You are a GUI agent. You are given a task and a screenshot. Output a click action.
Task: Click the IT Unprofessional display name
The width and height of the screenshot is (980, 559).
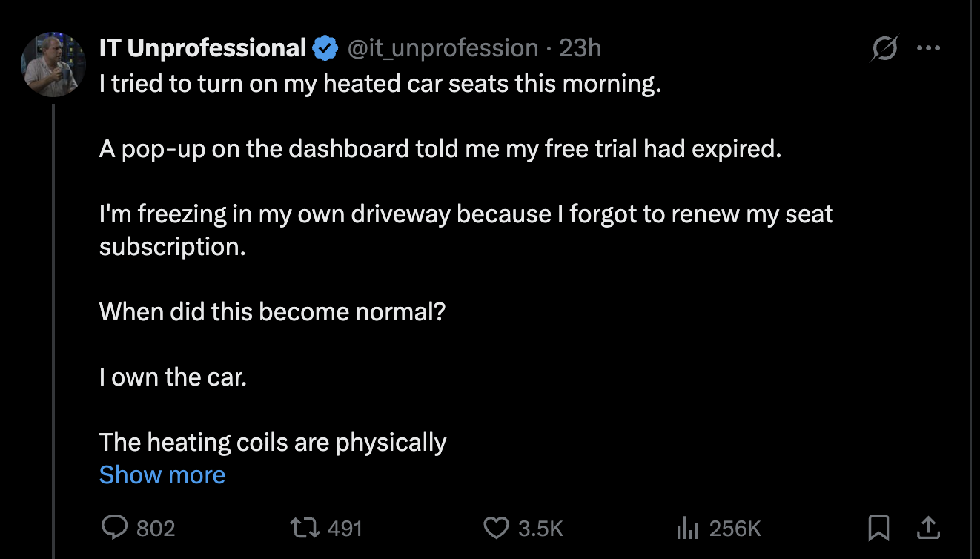(202, 48)
